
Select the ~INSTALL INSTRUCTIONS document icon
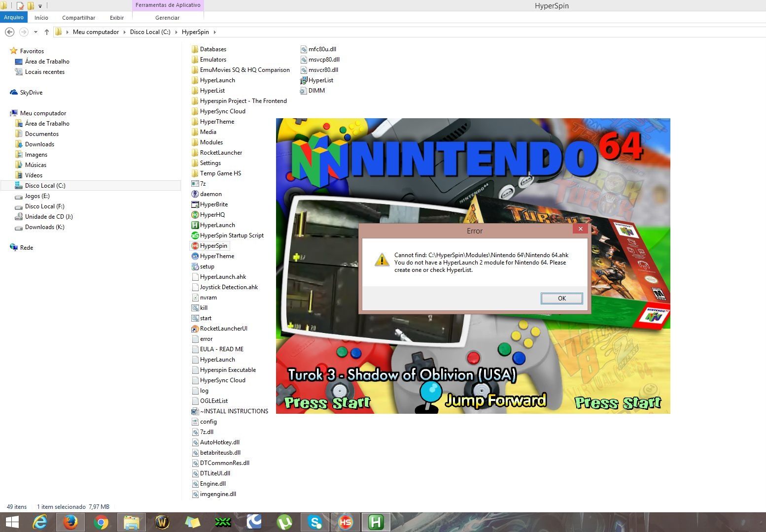point(195,411)
